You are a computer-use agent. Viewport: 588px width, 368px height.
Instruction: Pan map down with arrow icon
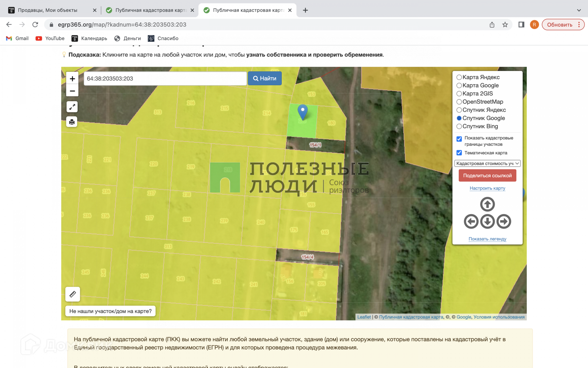[x=487, y=221]
